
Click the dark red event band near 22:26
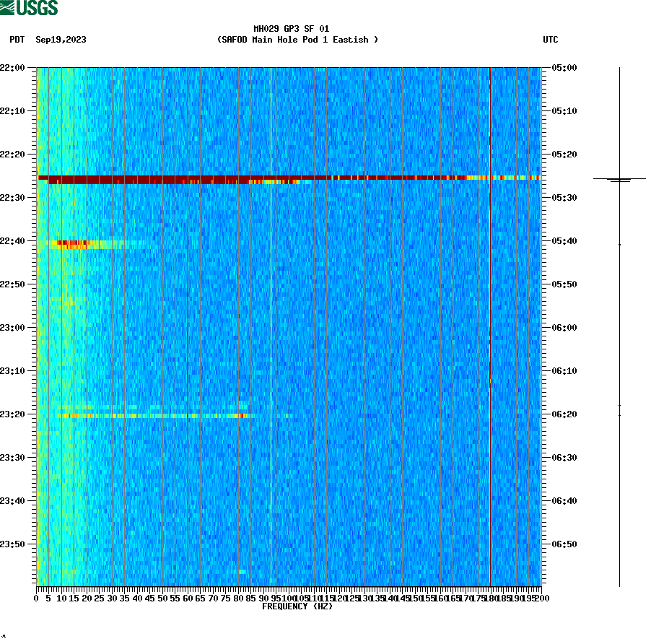[289, 176]
